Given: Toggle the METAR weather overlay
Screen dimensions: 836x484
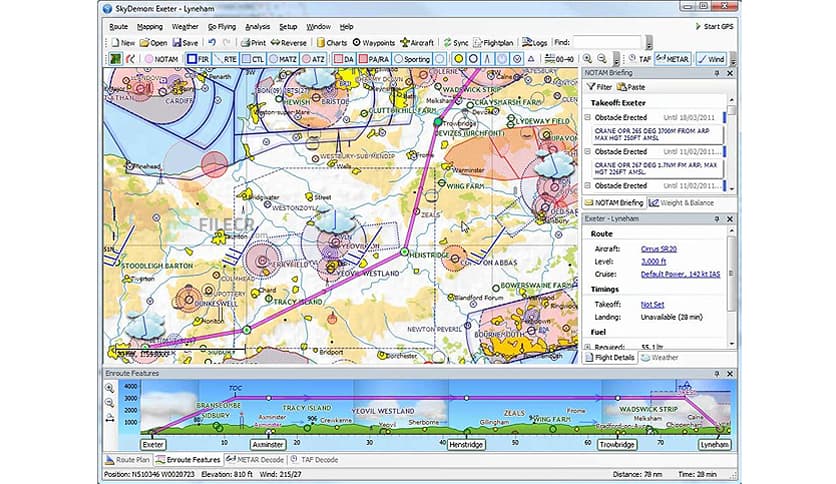Looking at the screenshot, I should (673, 59).
